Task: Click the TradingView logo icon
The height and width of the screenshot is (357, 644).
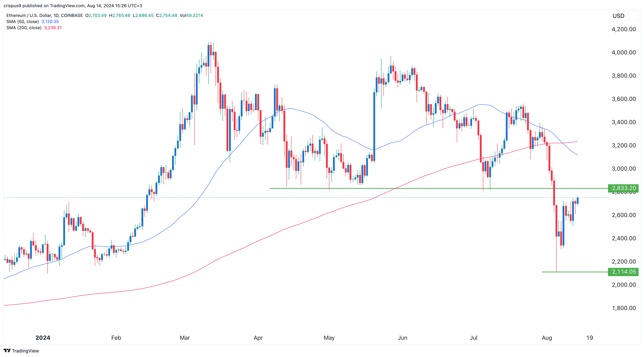Action: point(7,351)
